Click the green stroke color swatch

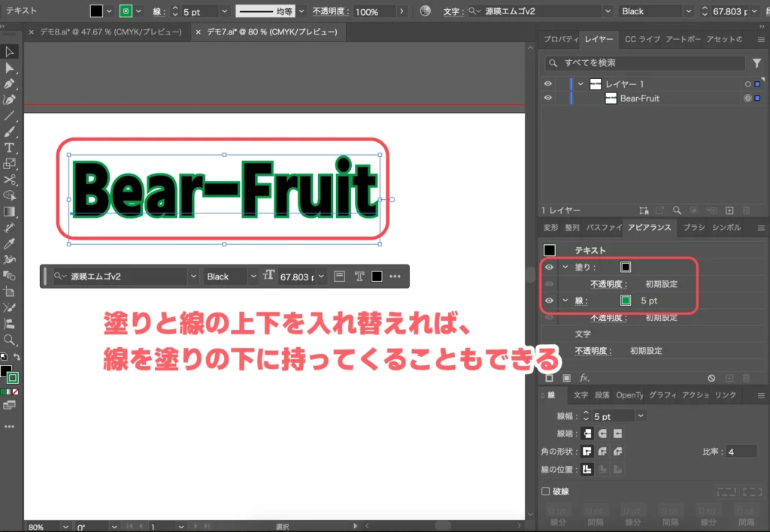(x=626, y=300)
